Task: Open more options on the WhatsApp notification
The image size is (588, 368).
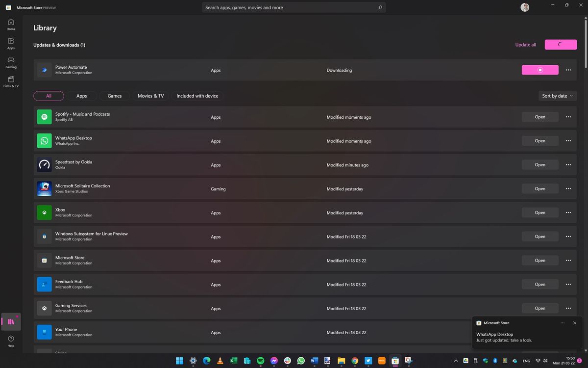Action: coord(562,323)
